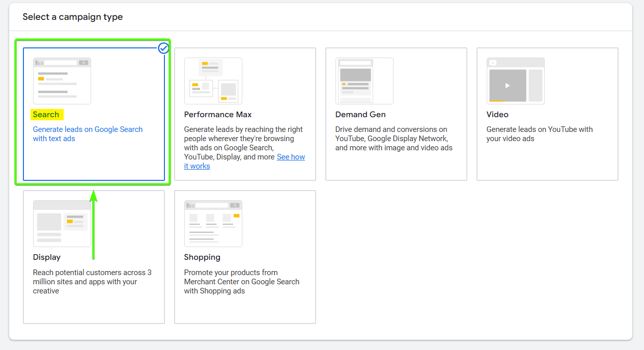Click the Display campaign thumbnail graphic
The image size is (644, 350).
point(62,223)
